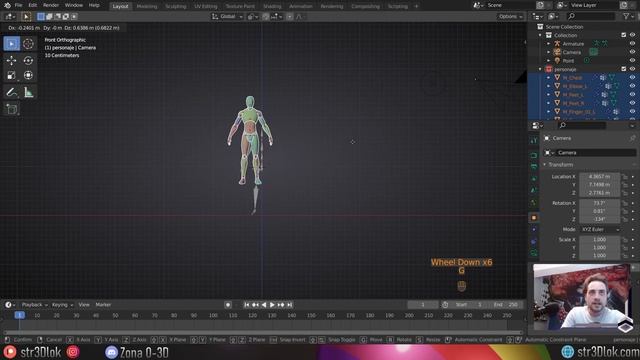
Task: Play the animation forward
Action: [272, 305]
